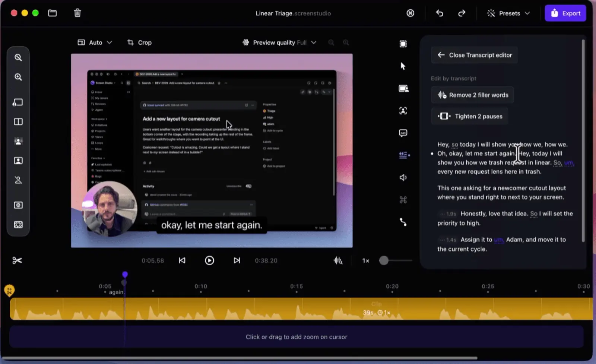596x364 pixels.
Task: Click the timeline zoom slider handle
Action: click(x=384, y=260)
